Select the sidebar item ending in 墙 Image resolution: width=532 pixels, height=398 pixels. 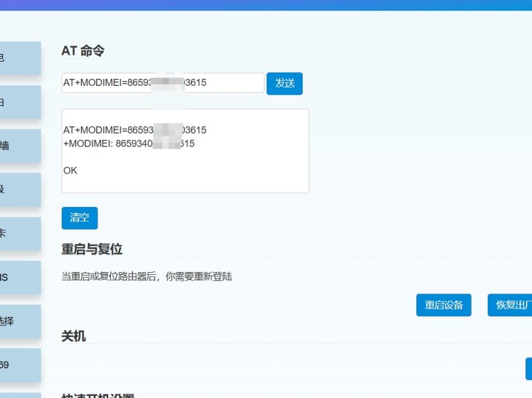click(x=19, y=146)
